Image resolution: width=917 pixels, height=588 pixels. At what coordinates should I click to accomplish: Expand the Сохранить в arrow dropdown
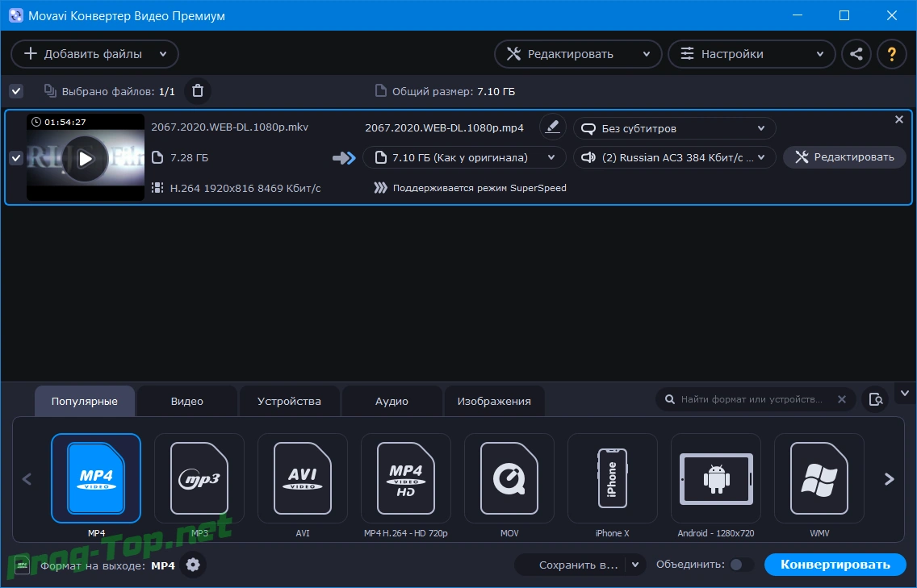[635, 565]
